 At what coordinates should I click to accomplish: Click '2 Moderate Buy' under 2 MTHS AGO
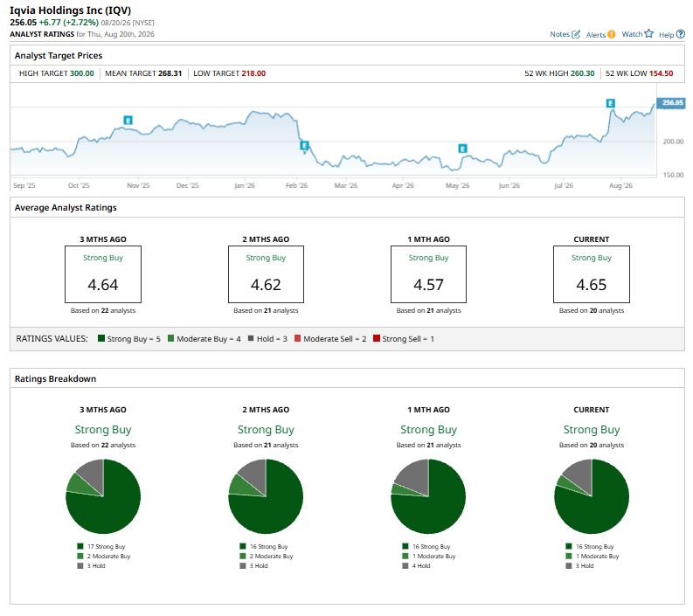coord(267,557)
